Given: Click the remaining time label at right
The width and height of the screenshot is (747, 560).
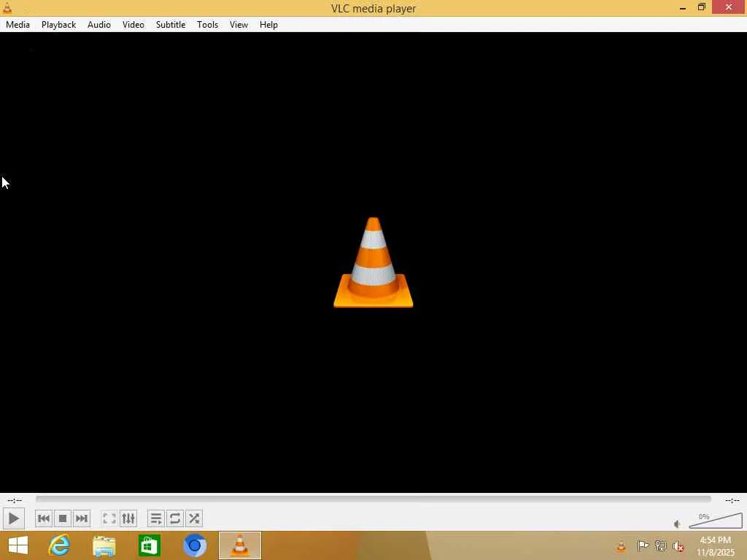Looking at the screenshot, I should [732, 500].
